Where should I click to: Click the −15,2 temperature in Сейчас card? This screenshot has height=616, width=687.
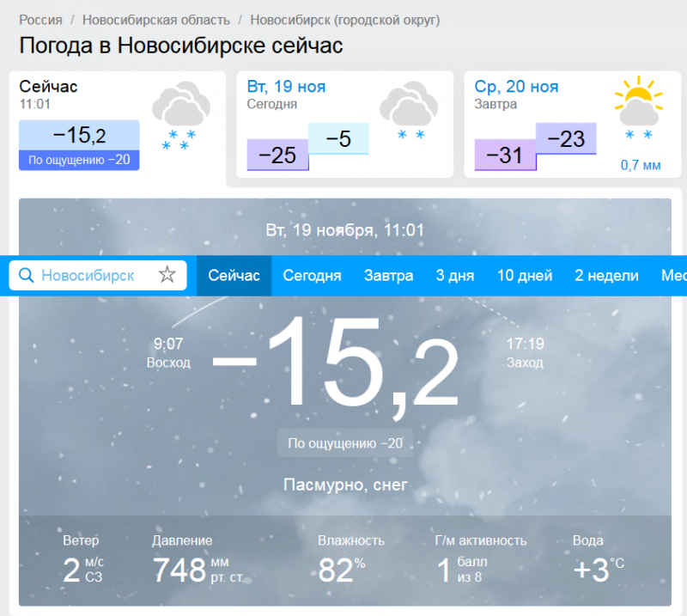click(x=79, y=135)
